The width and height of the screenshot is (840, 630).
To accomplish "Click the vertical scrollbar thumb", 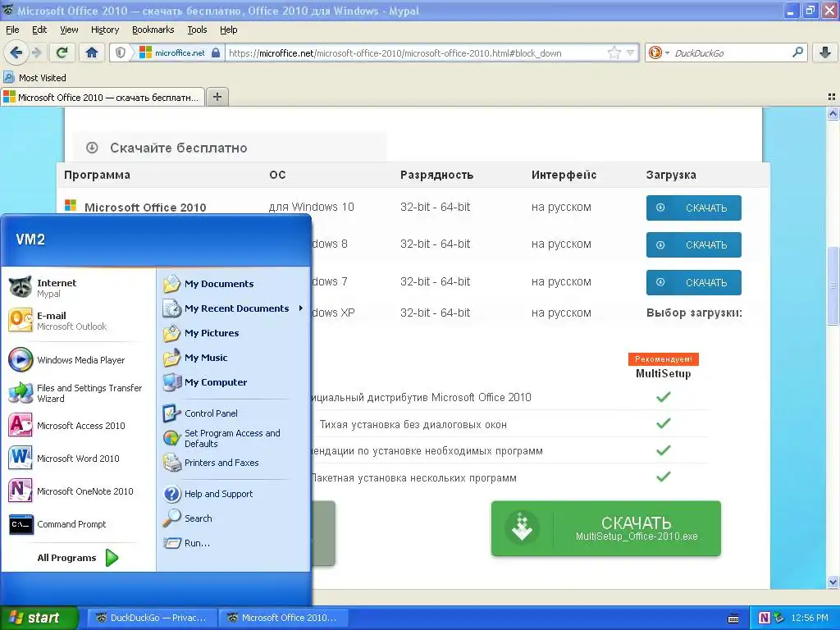I will 833,285.
